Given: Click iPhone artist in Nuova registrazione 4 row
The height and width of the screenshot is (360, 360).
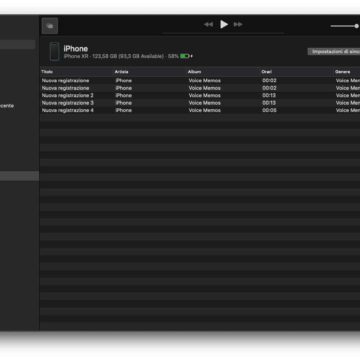Looking at the screenshot, I should point(124,110).
